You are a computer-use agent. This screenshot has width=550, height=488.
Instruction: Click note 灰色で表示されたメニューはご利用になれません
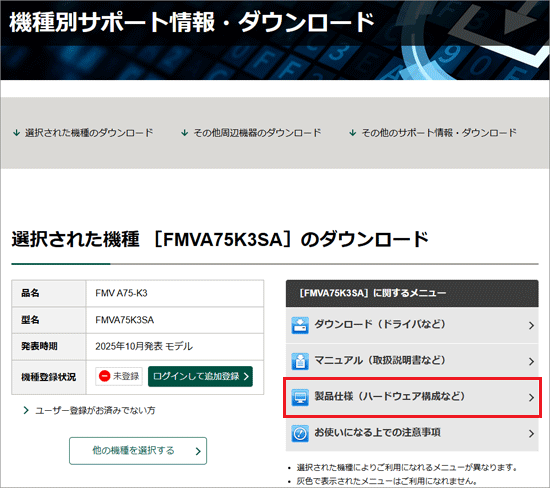[x=387, y=481]
